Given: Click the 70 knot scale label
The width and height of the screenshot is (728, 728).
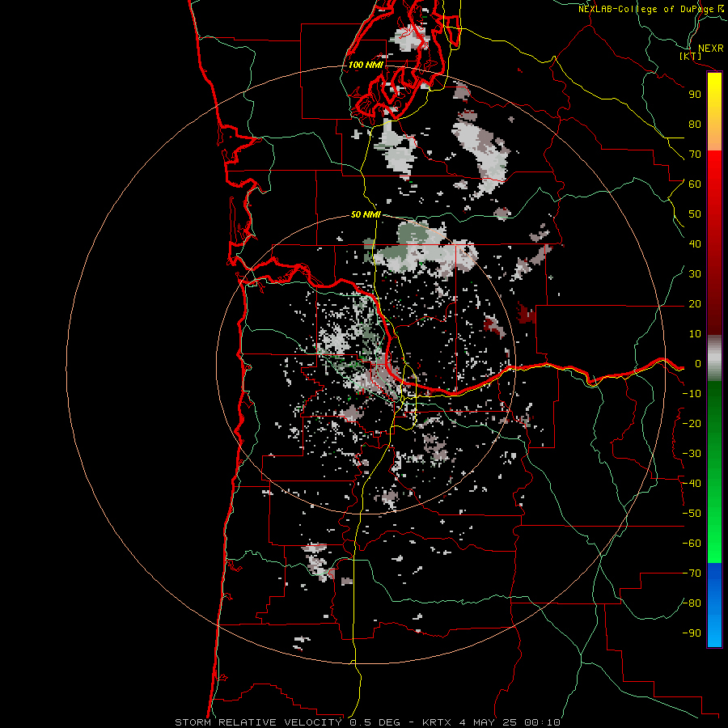Looking at the screenshot, I should [x=695, y=154].
